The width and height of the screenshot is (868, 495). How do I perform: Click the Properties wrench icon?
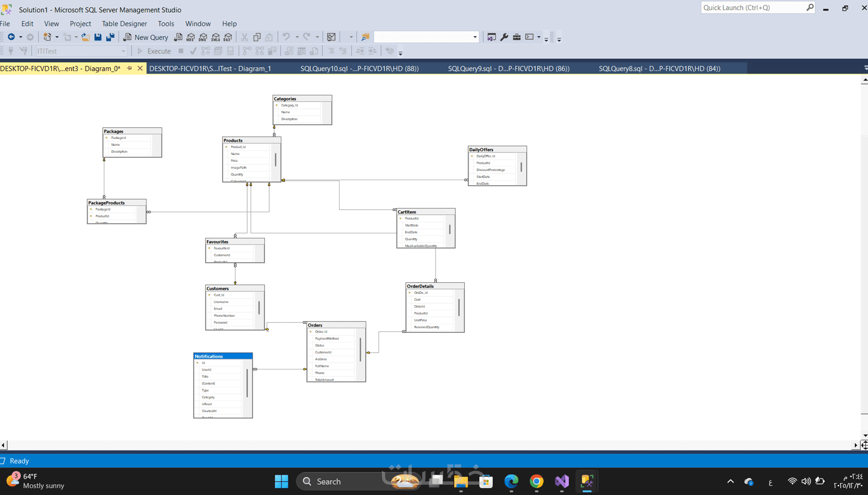coord(504,37)
